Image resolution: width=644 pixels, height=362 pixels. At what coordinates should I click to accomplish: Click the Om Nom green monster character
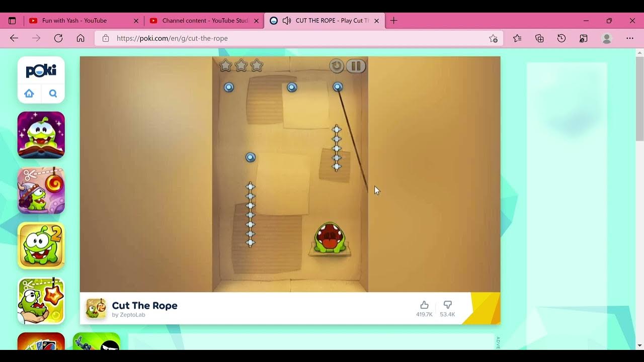click(330, 237)
